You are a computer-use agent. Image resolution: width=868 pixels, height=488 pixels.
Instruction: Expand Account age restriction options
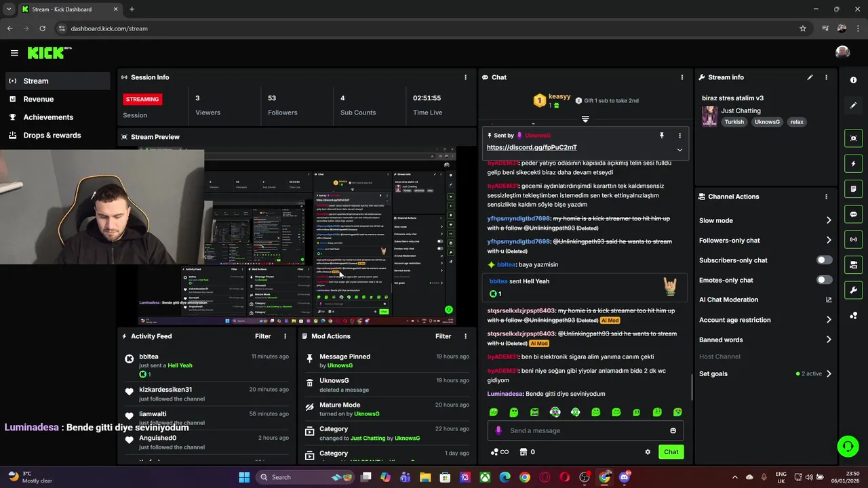[x=829, y=320]
